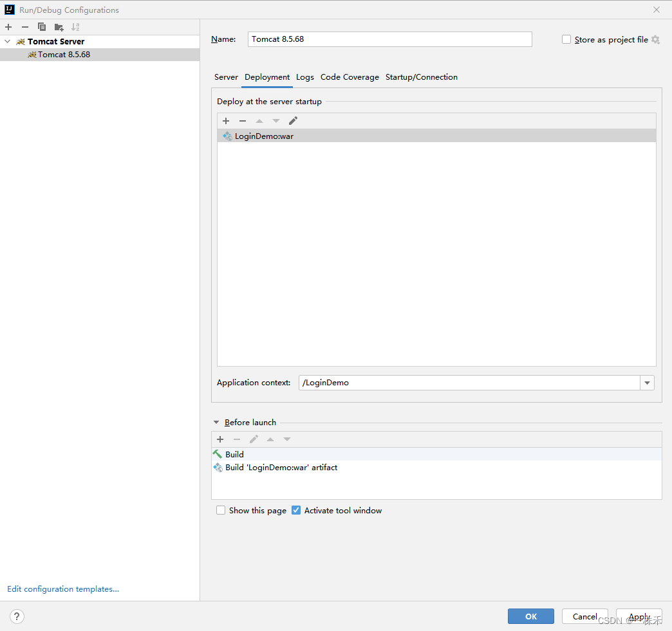Close the Run/Debug Configurations dialog
The width and height of the screenshot is (672, 631).
pos(657,10)
